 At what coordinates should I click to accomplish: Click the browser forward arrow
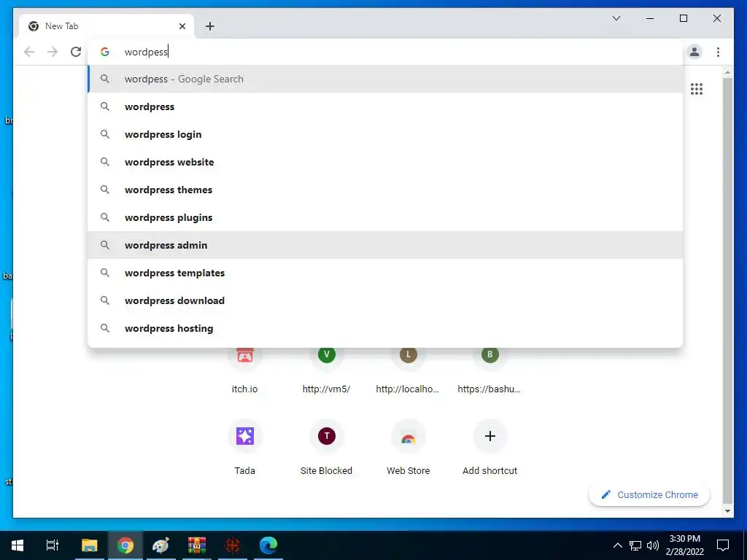point(53,52)
